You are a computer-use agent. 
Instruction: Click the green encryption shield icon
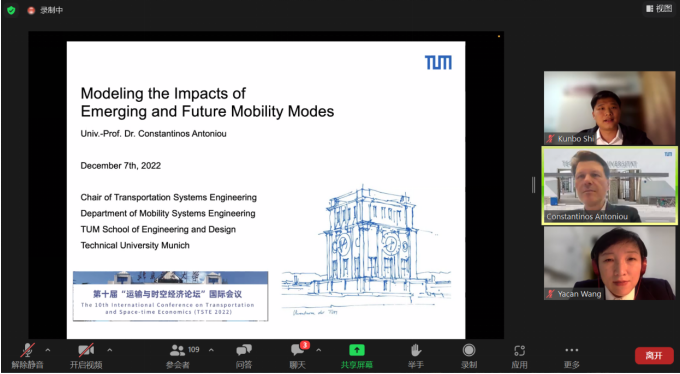[11, 10]
